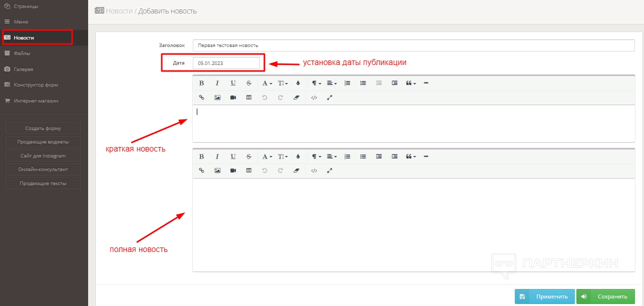Click the Продающие виджеты button
This screenshot has width=644, height=306.
[x=43, y=142]
